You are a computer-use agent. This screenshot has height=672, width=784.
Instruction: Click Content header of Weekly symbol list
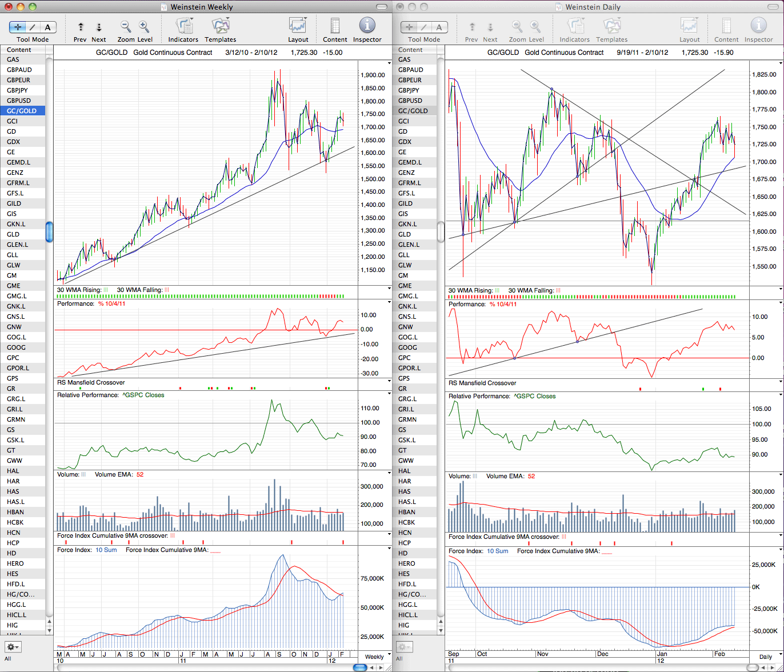click(23, 50)
